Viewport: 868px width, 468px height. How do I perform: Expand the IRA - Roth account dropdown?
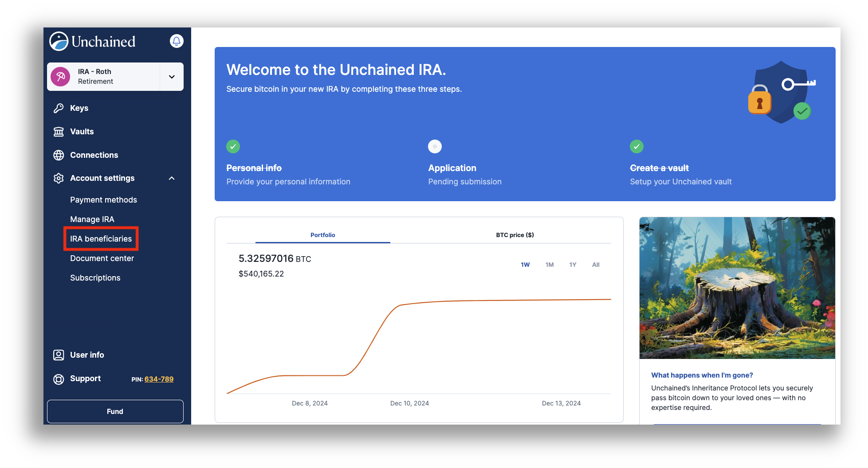tap(172, 77)
